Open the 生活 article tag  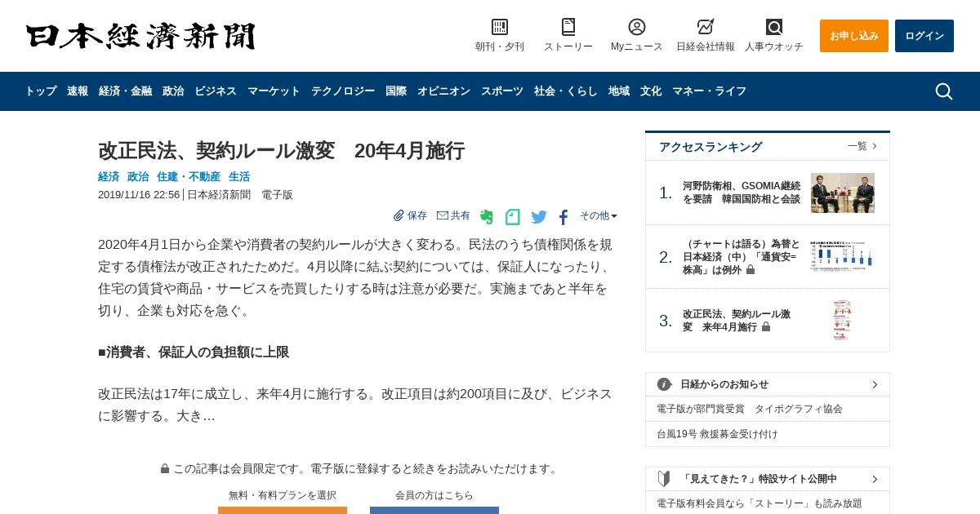tap(239, 176)
